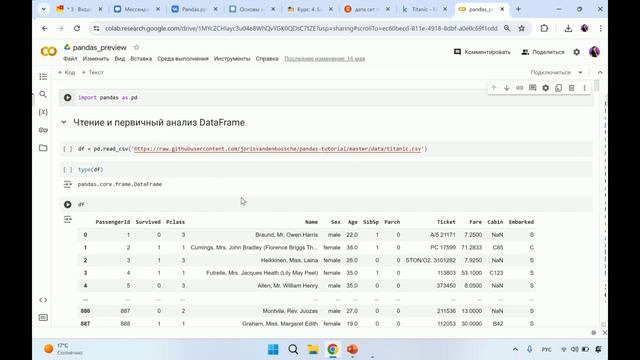This screenshot has width=640, height=360.
Task: Open a new browser tab
Action: (518, 9)
